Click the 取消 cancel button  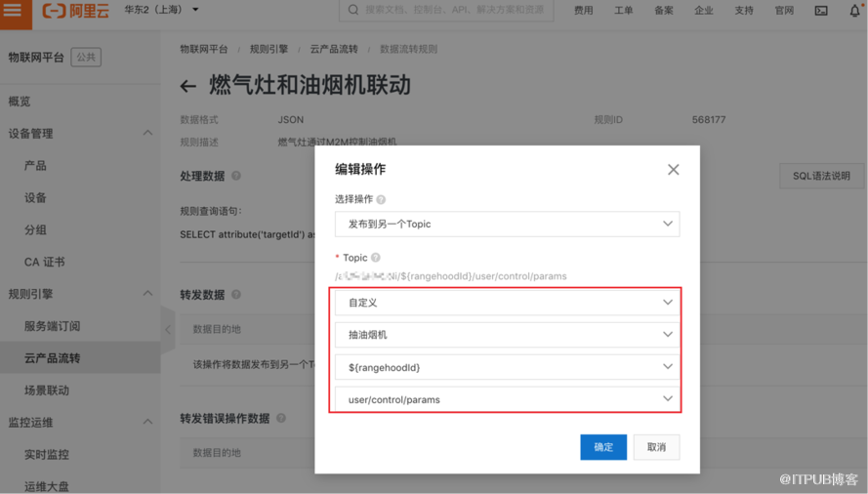point(656,447)
